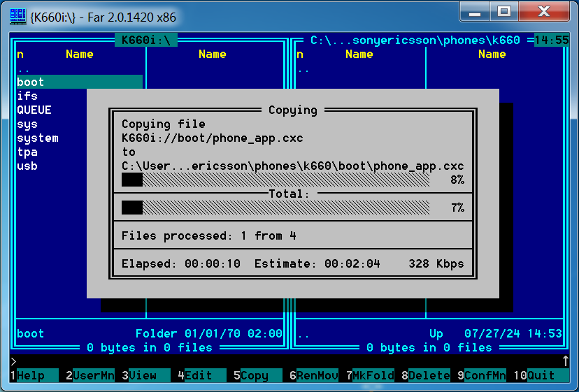This screenshot has width=579, height=392.
Task: Click the 'Folder 01/01/70 02:00' info line
Action: click(209, 334)
